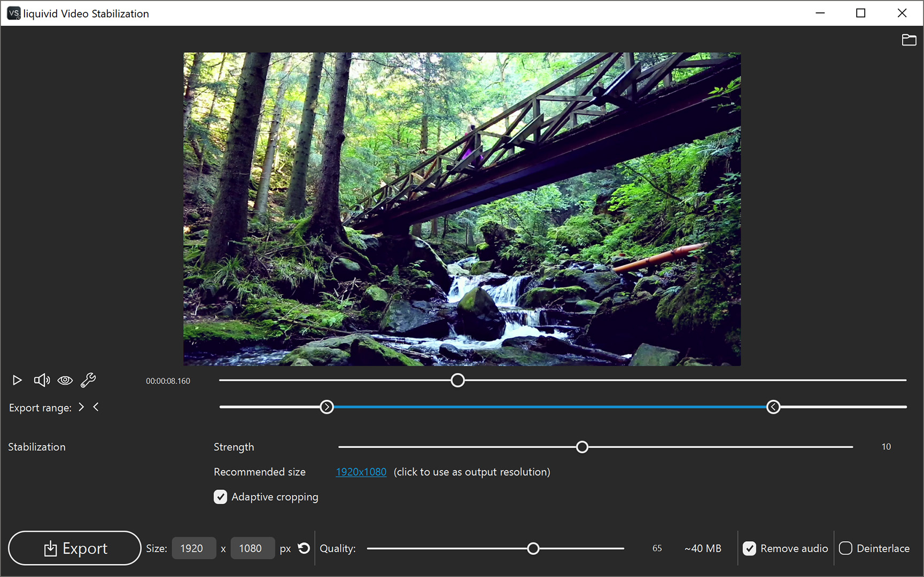Play the video preview
The width and height of the screenshot is (924, 577).
pos(17,380)
